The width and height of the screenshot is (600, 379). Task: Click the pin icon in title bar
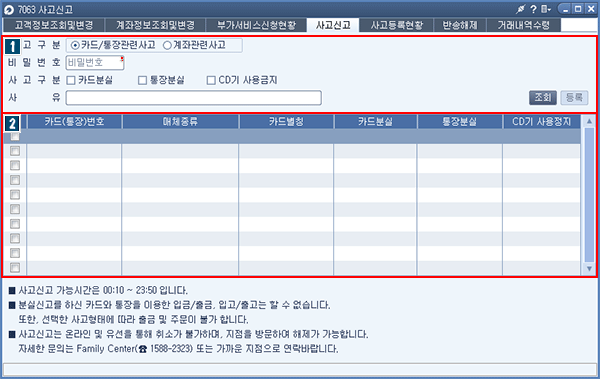(520, 9)
